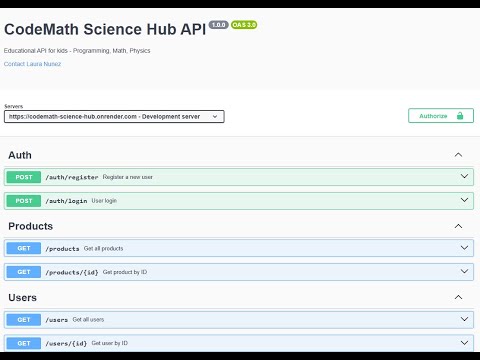480x360 pixels.
Task: Click 'Get product by ID' description
Action: [x=125, y=272]
